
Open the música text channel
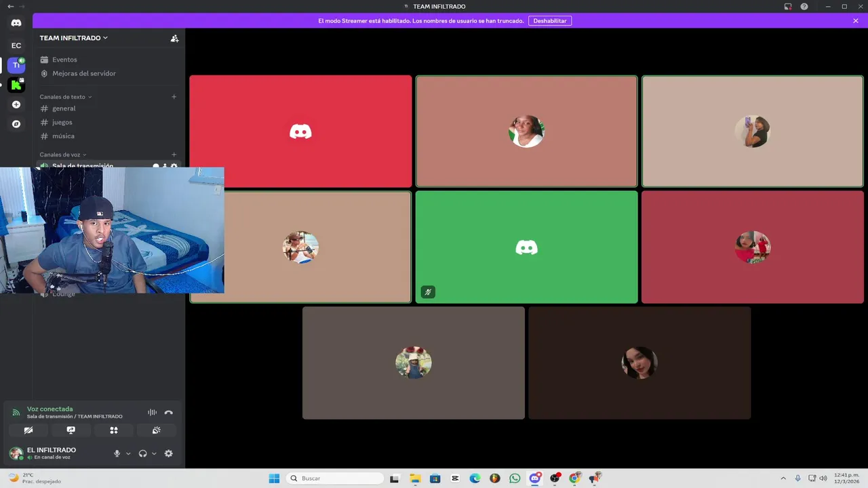coord(108,136)
